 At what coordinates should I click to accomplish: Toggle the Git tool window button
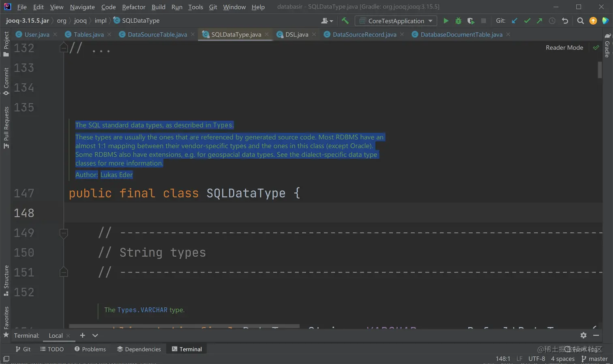pos(23,349)
